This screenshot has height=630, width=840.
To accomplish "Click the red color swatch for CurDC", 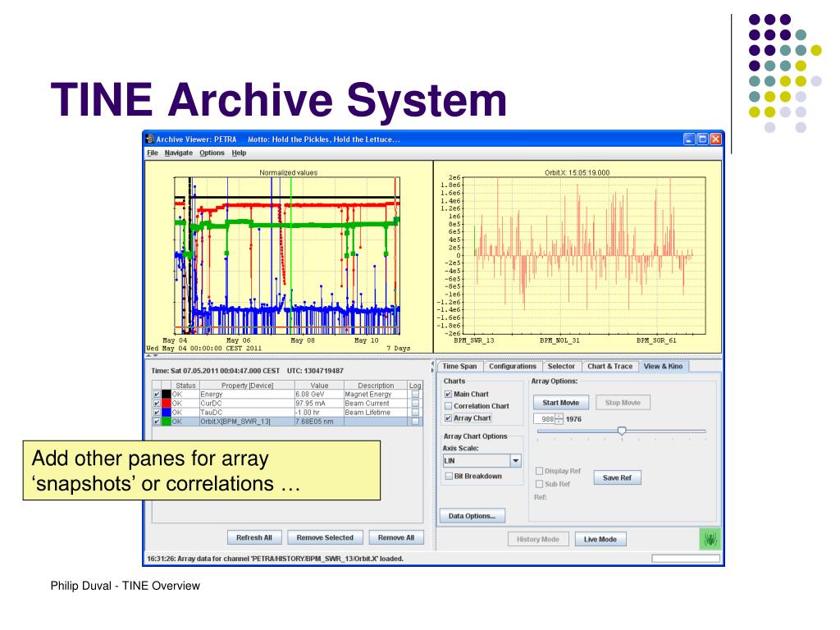I will [167, 404].
